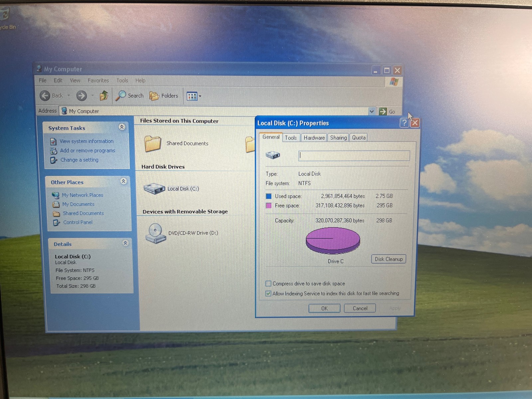Switch to the Tools tab in Properties
This screenshot has width=532, height=399.
point(291,138)
